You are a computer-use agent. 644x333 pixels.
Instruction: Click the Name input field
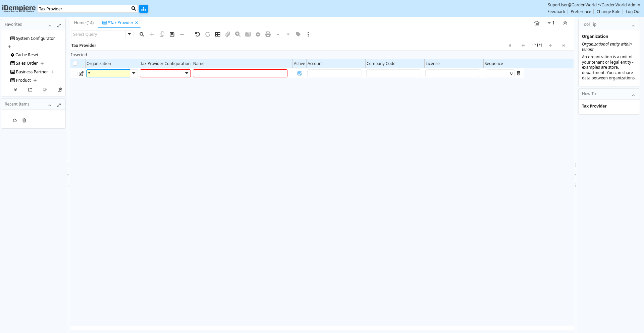(240, 73)
